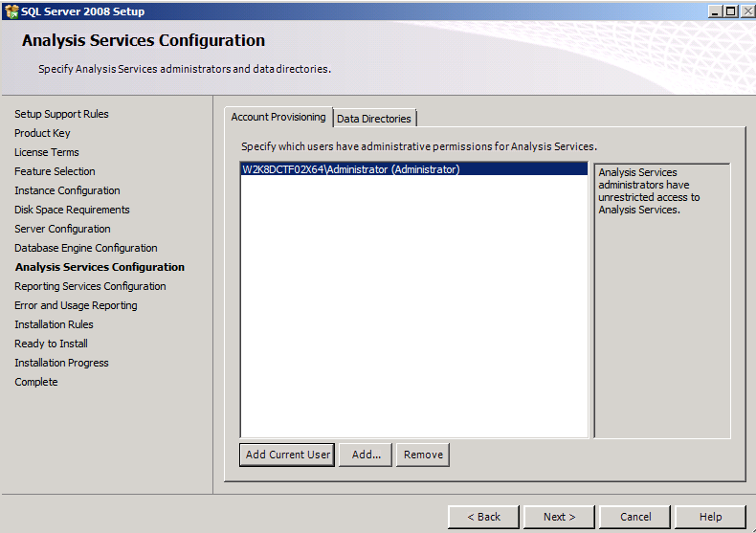Select Instance Configuration step
The image size is (756, 533).
(67, 190)
